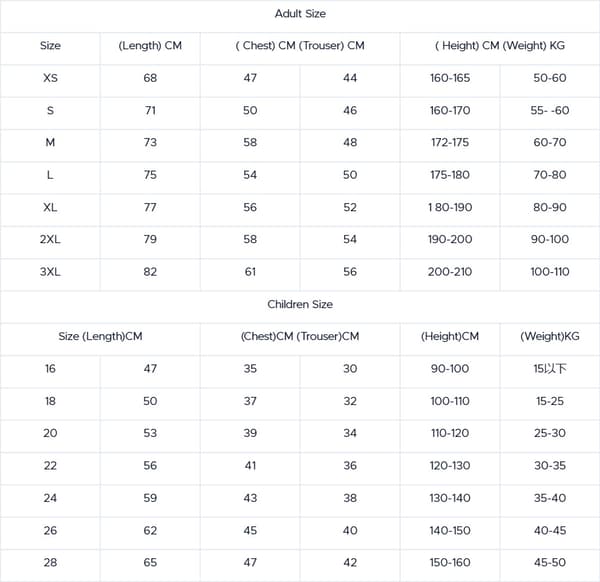Select the Size (Length)CM children header
The height and width of the screenshot is (582, 600).
click(100, 336)
